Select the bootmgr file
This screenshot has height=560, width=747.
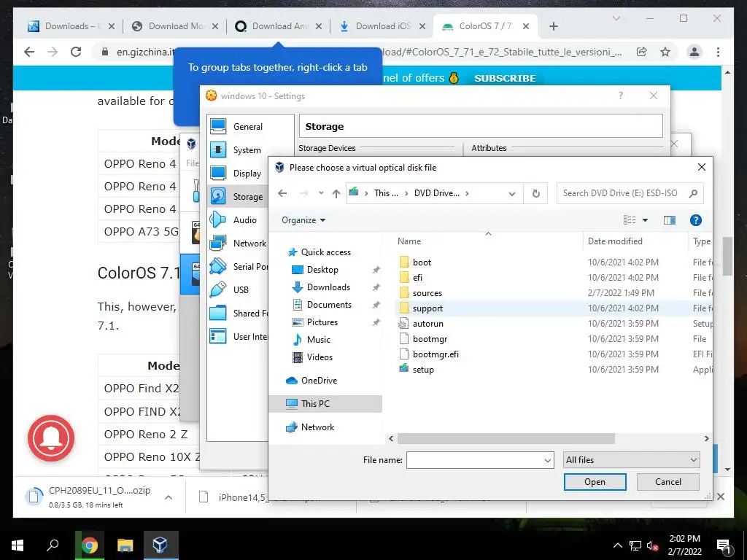pyautogui.click(x=430, y=338)
